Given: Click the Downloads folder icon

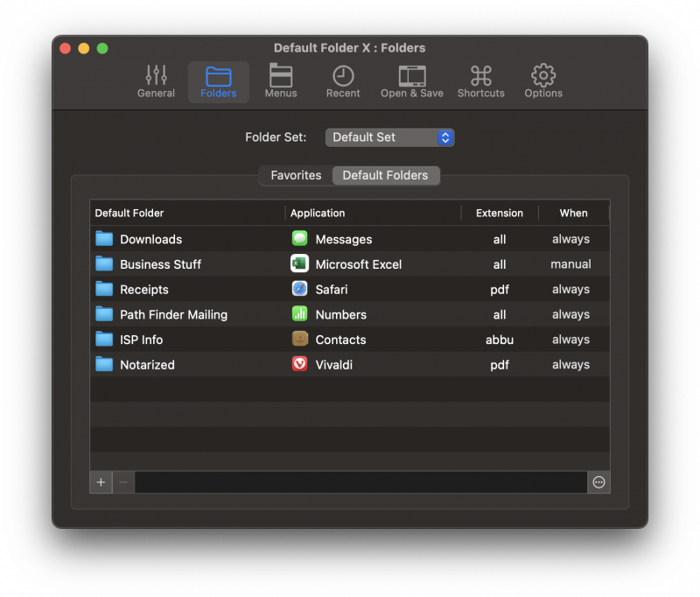Looking at the screenshot, I should point(104,239).
